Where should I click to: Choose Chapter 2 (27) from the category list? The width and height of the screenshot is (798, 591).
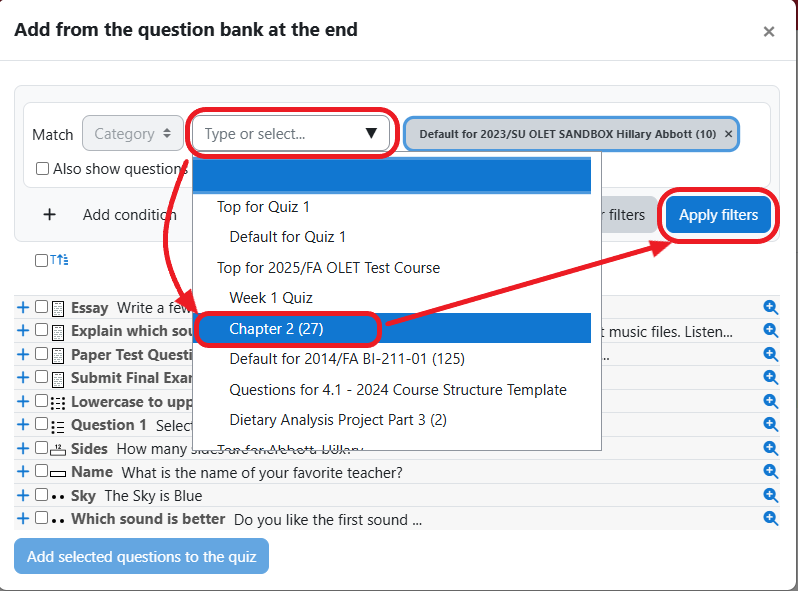coord(276,328)
